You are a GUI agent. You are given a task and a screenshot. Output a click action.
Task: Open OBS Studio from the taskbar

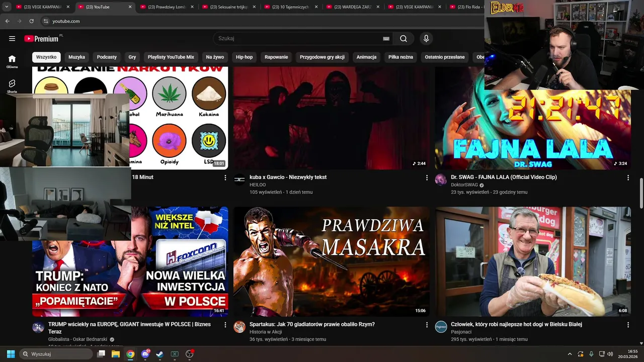point(189,354)
